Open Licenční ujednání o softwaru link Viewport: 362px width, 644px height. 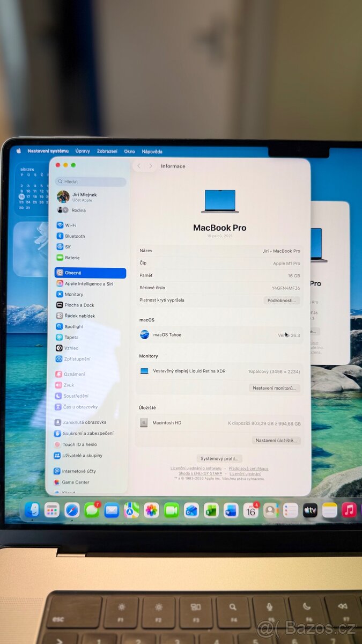(x=196, y=469)
